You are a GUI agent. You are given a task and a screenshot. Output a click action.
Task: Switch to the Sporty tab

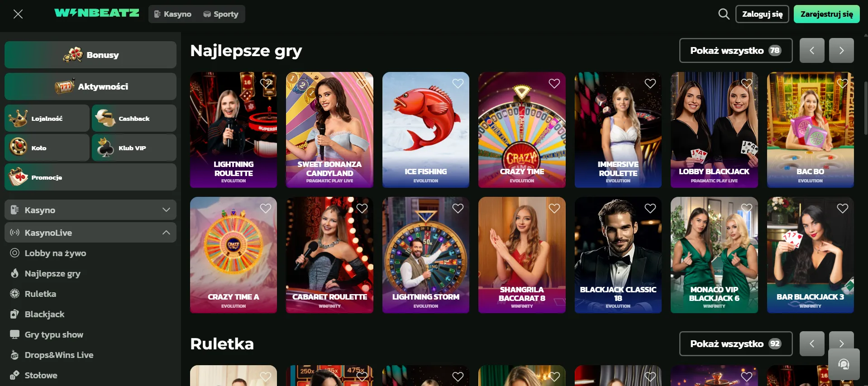pos(221,14)
